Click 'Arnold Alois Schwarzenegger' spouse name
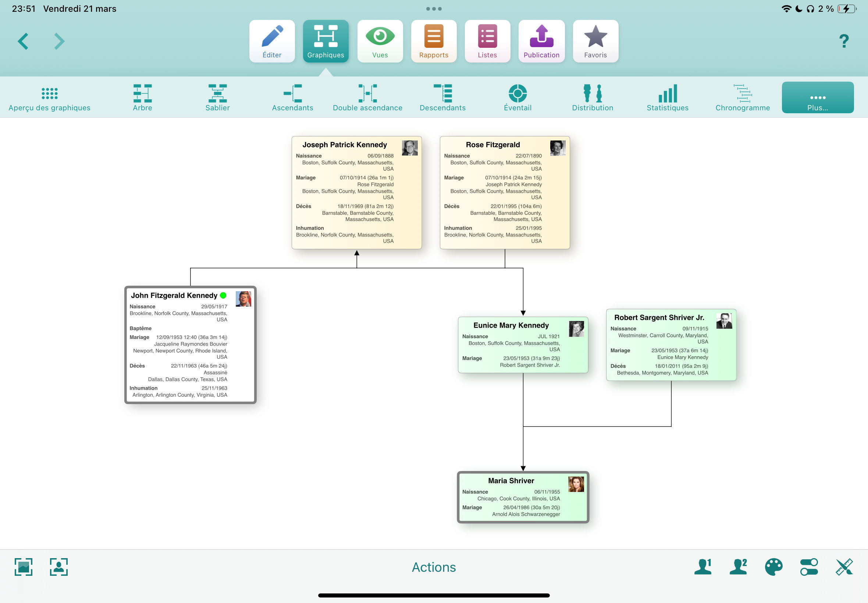The width and height of the screenshot is (868, 603). pos(526,514)
